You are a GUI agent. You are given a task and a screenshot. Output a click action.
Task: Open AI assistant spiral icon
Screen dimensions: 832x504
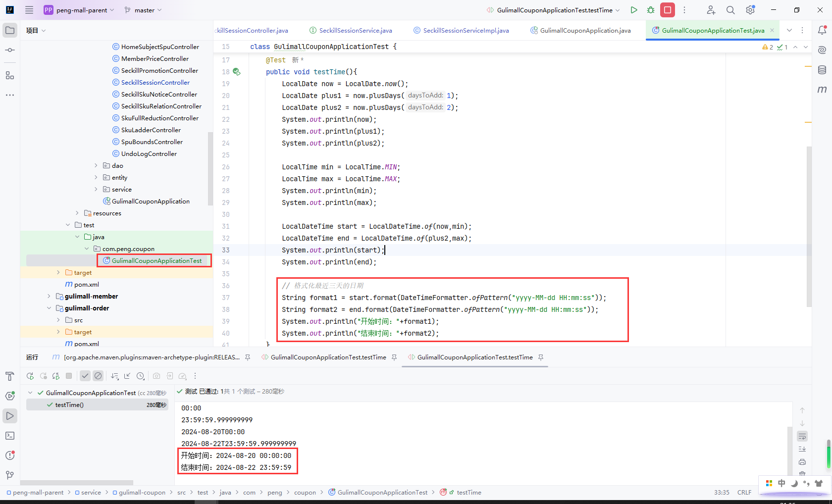pos(822,50)
